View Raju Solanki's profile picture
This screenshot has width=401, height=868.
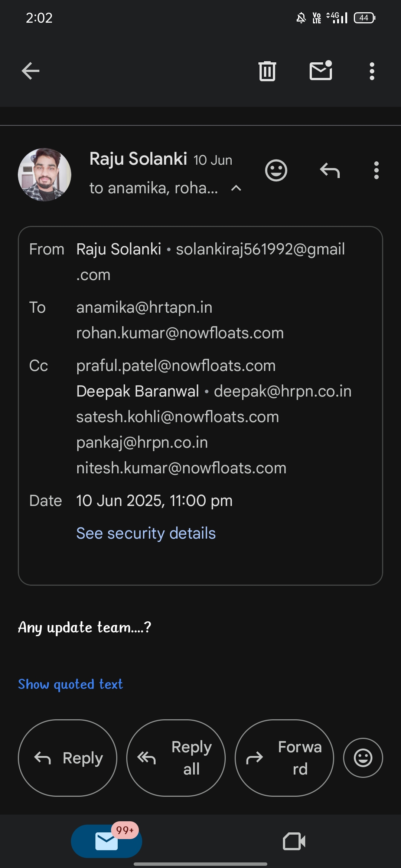point(45,175)
